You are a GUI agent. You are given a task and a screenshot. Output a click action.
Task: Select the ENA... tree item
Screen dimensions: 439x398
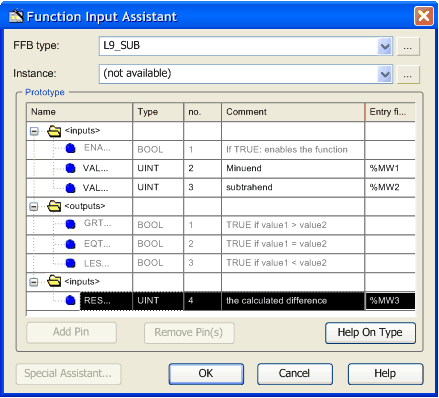point(97,148)
